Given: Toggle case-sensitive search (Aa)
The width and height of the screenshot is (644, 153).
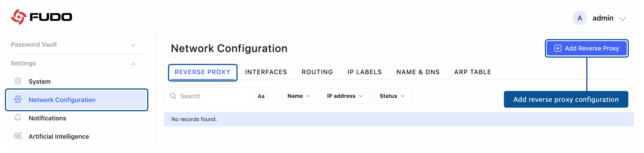Looking at the screenshot, I should pyautogui.click(x=261, y=96).
